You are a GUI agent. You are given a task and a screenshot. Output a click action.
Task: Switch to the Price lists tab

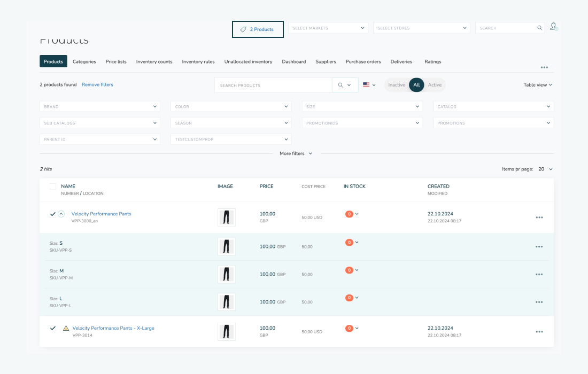[116, 61]
